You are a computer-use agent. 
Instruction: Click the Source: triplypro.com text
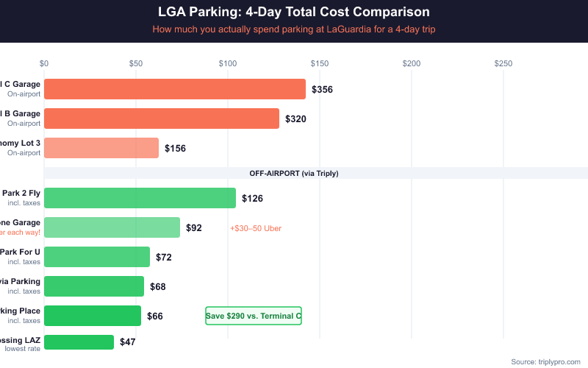(x=545, y=361)
